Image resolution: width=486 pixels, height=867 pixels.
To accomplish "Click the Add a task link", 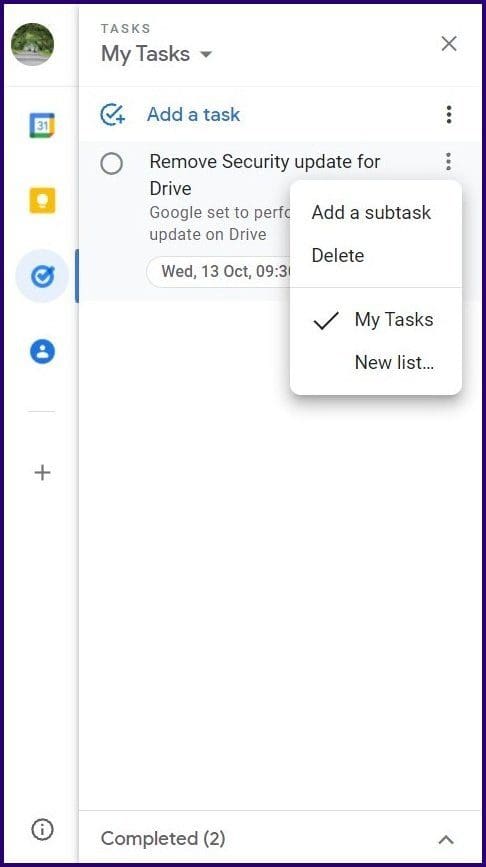I will click(x=193, y=114).
